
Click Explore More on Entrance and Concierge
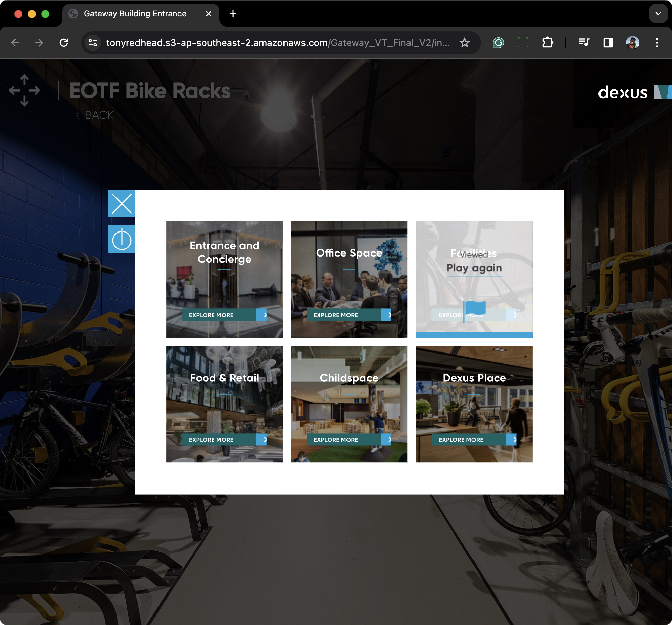[x=225, y=315]
